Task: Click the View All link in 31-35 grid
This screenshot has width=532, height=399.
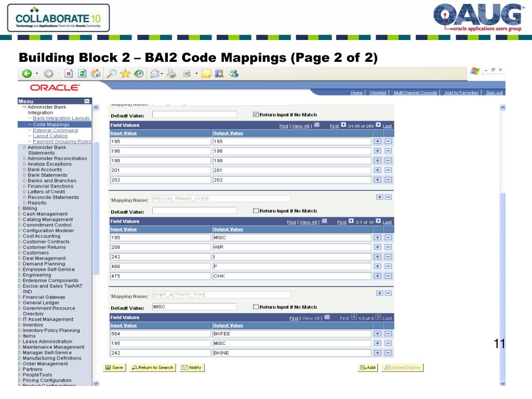Action: (301, 126)
